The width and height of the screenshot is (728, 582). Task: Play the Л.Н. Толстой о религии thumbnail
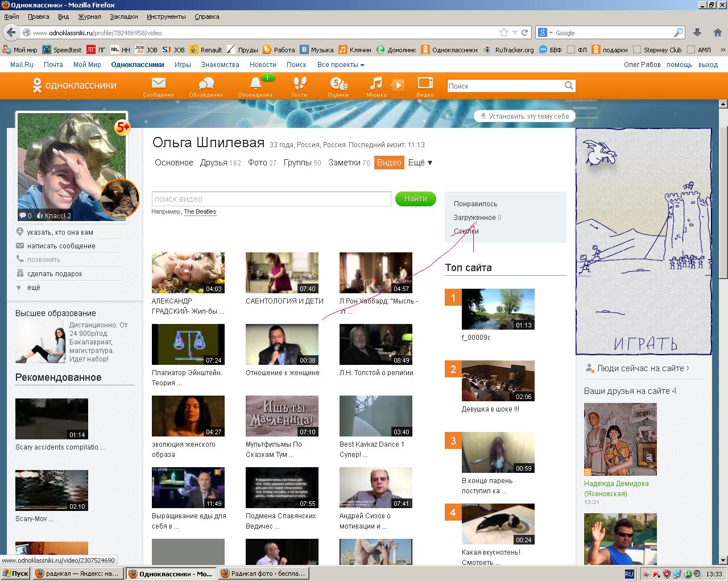[x=376, y=344]
